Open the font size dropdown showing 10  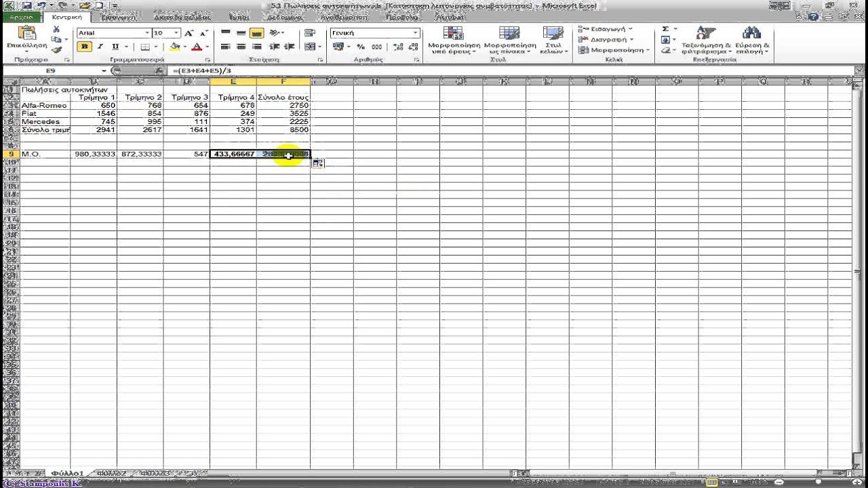tap(177, 33)
